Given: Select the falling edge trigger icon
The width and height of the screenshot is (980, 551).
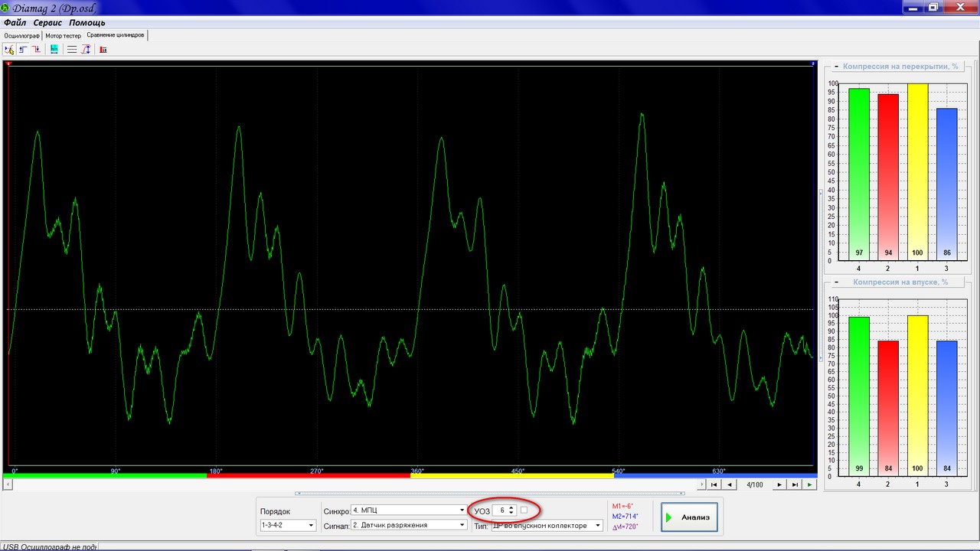Looking at the screenshot, I should (x=36, y=49).
